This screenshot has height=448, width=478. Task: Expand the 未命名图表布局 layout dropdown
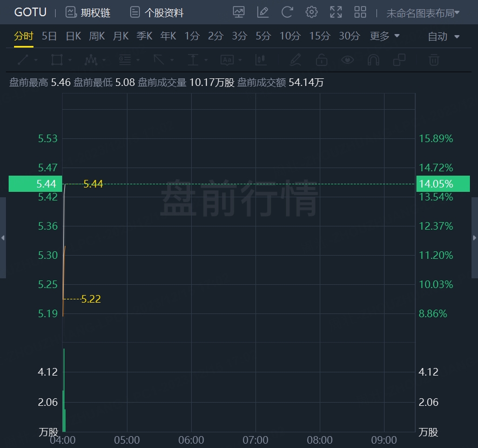[423, 13]
